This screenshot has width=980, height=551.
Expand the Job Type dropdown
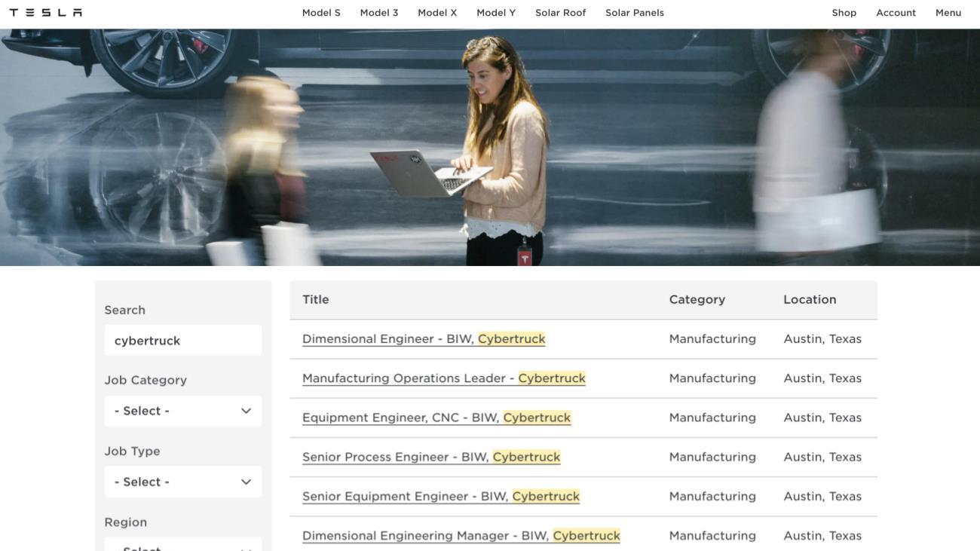click(x=183, y=482)
